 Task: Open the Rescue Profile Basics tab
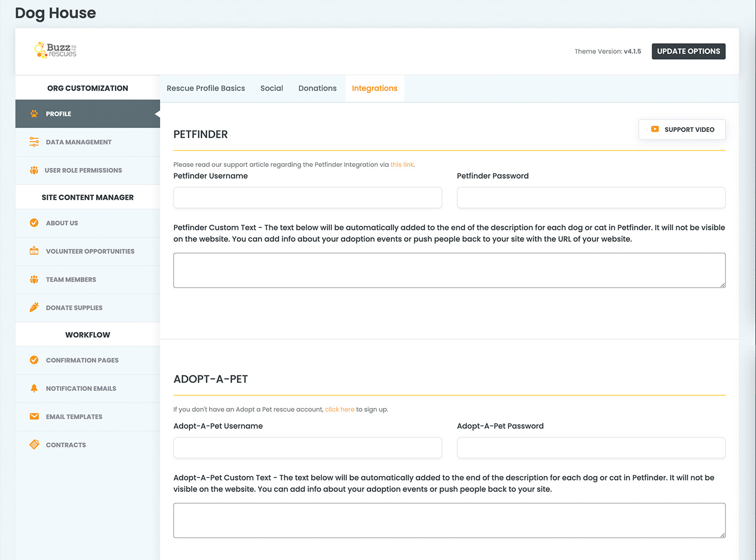point(206,89)
